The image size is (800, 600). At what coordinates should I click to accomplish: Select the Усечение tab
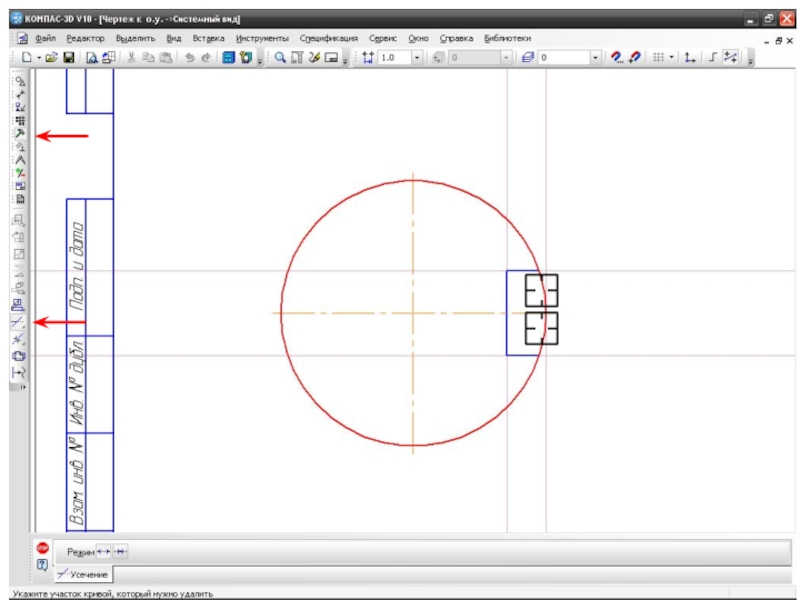[x=83, y=575]
